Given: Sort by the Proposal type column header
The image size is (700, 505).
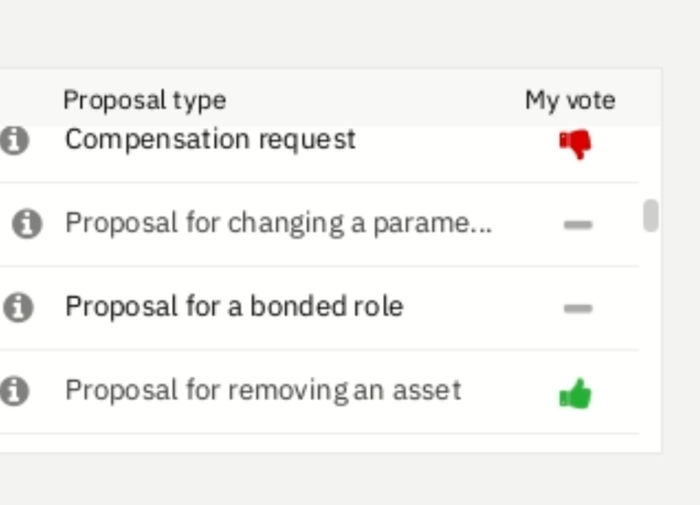Looking at the screenshot, I should 144,100.
